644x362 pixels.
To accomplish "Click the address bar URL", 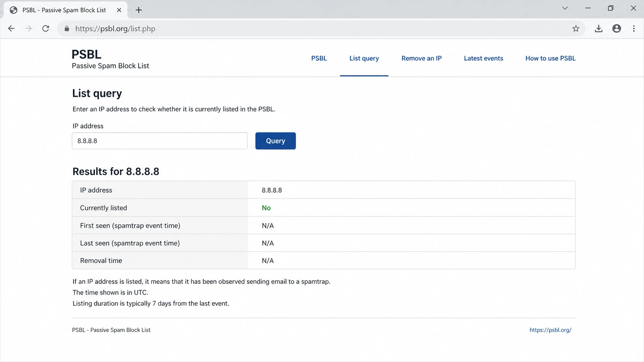I will [115, 28].
